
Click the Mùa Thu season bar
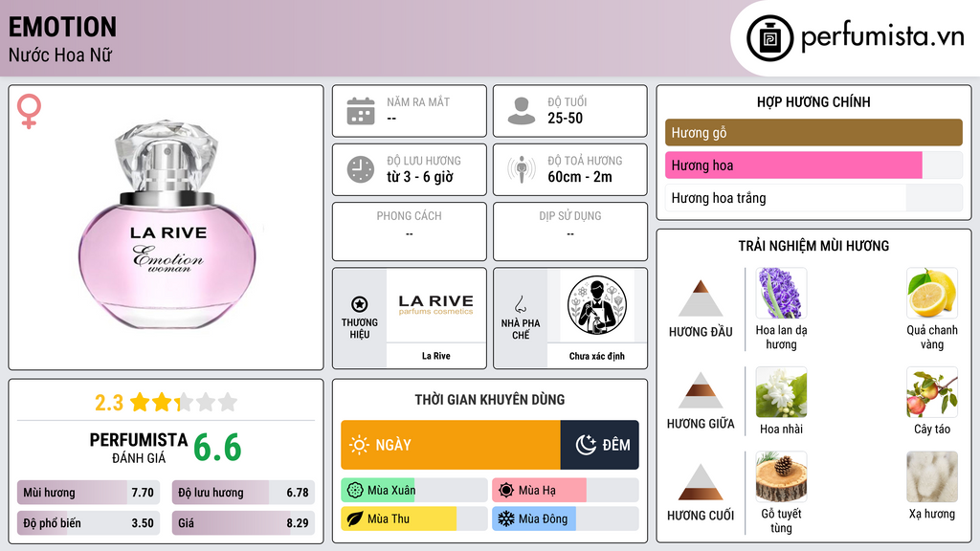coord(414,519)
